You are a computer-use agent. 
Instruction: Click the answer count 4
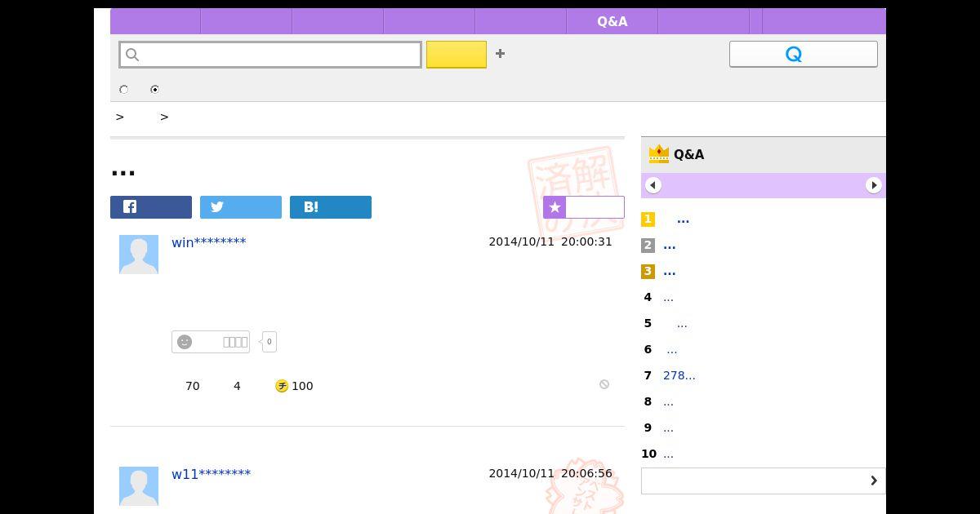point(237,386)
